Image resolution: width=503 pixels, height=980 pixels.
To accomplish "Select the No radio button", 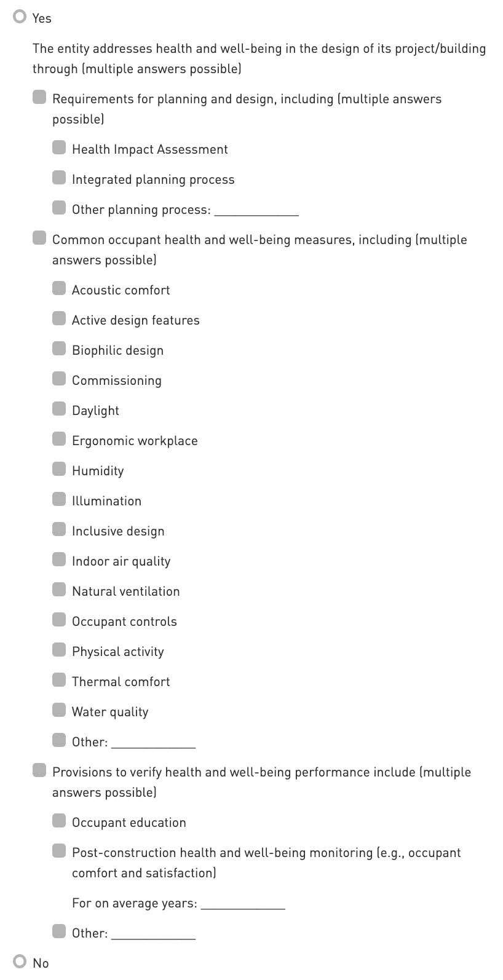I will 20,962.
